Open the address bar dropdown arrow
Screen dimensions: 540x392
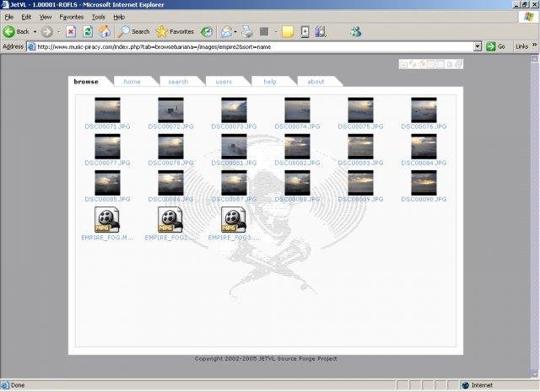click(478, 46)
